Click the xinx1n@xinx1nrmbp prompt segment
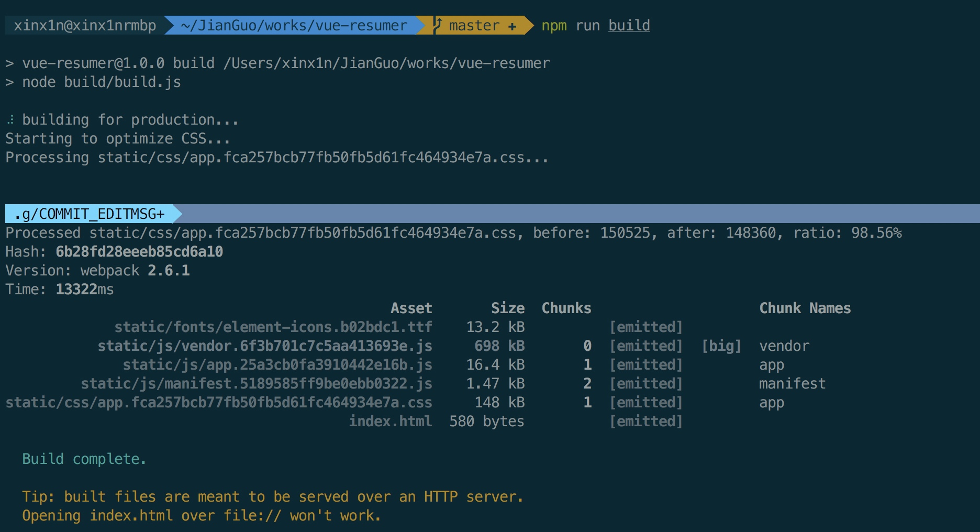 coord(85,26)
